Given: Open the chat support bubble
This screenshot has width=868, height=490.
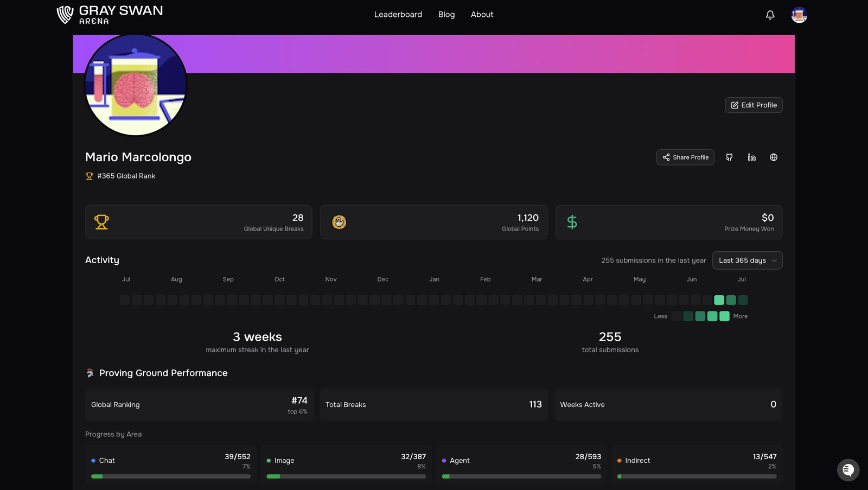Looking at the screenshot, I should (x=848, y=470).
